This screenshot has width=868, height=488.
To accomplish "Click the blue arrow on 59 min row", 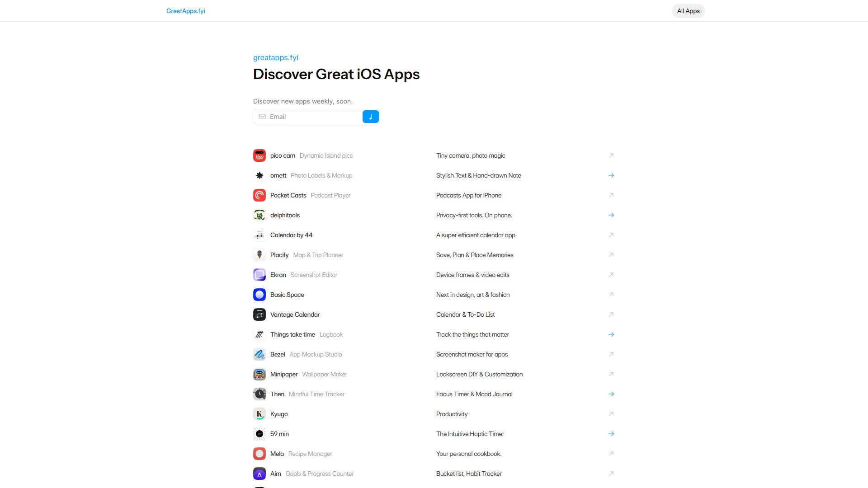I will tap(611, 434).
